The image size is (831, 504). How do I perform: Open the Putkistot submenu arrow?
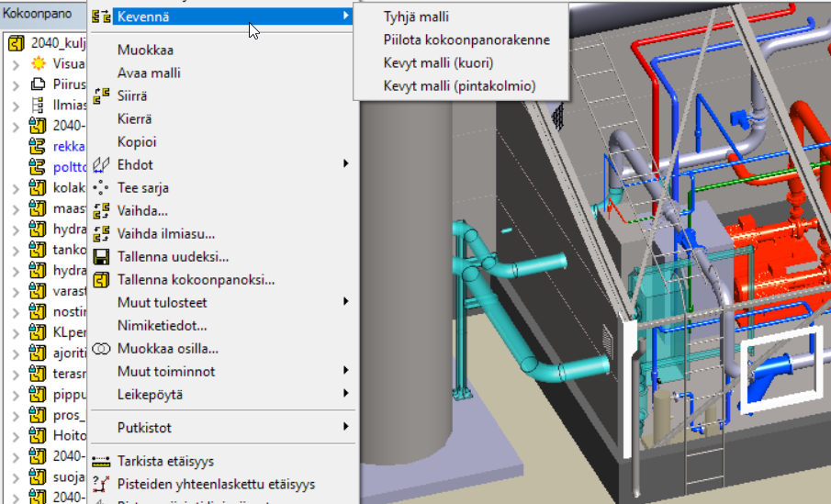(345, 427)
